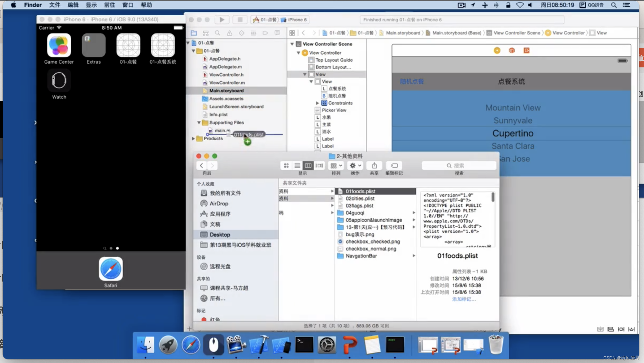
Task: Open Trash in the Dock
Action: click(496, 344)
